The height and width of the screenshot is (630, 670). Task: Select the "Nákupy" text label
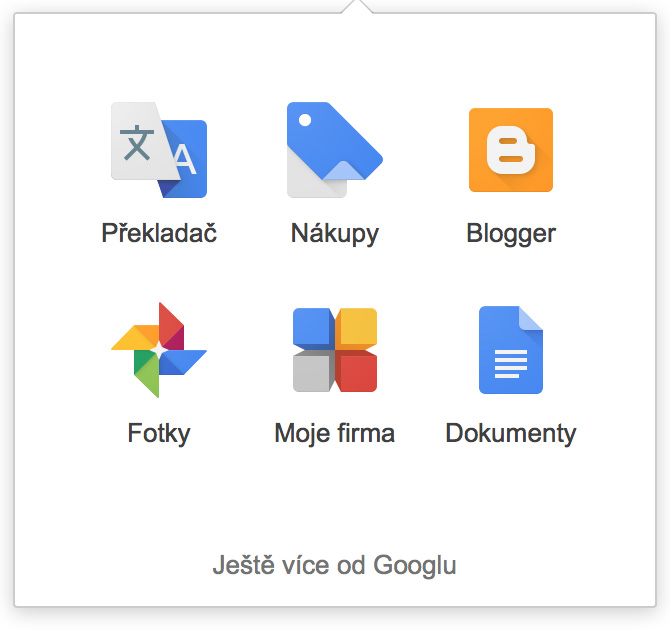coord(334,234)
